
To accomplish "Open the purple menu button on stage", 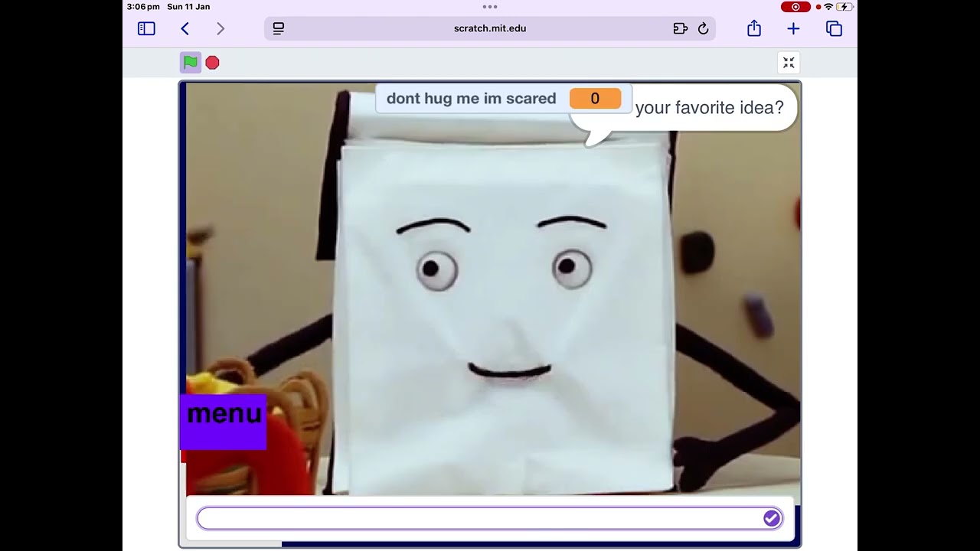I will [x=224, y=422].
